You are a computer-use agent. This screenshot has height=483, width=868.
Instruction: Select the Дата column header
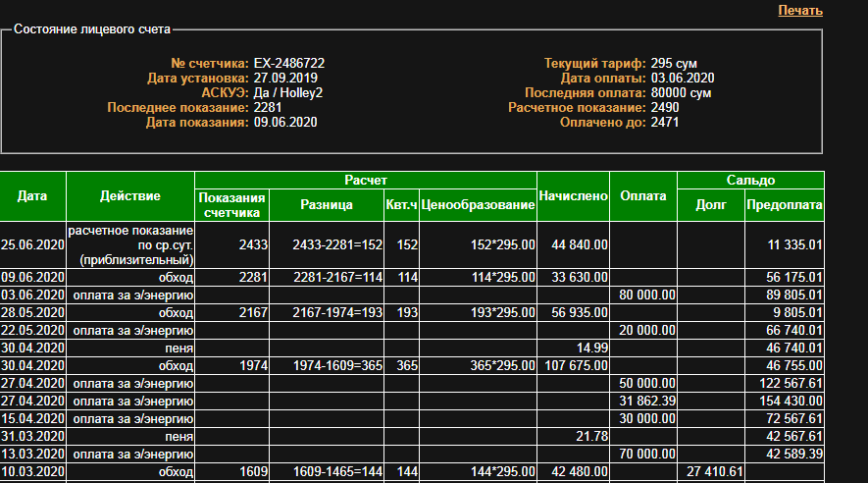point(32,196)
